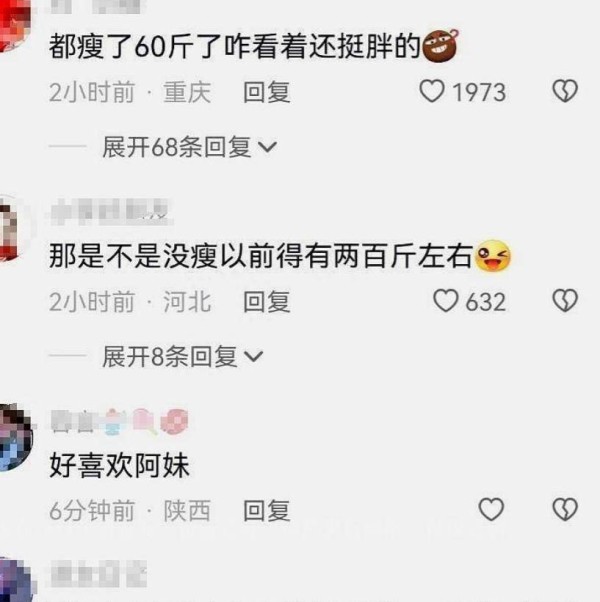Viewport: 600px width, 602px height.
Task: Open avatar of the 河北 commenter
Action: (12, 228)
